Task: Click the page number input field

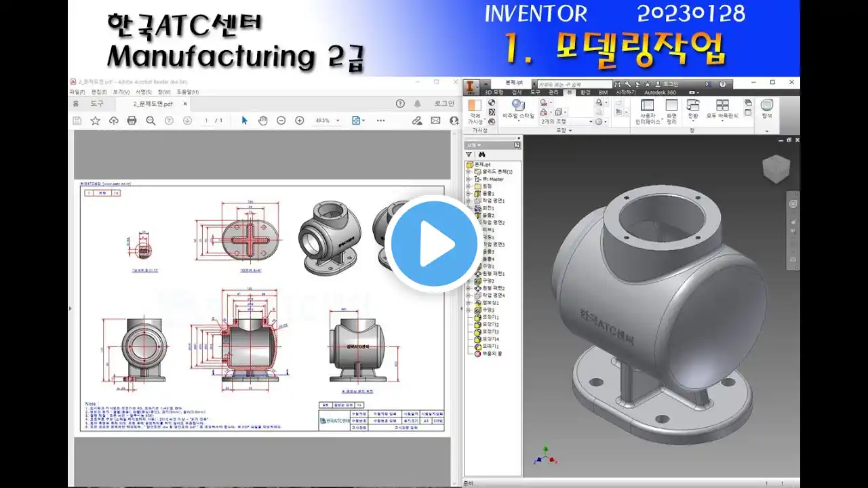Action: [x=207, y=121]
